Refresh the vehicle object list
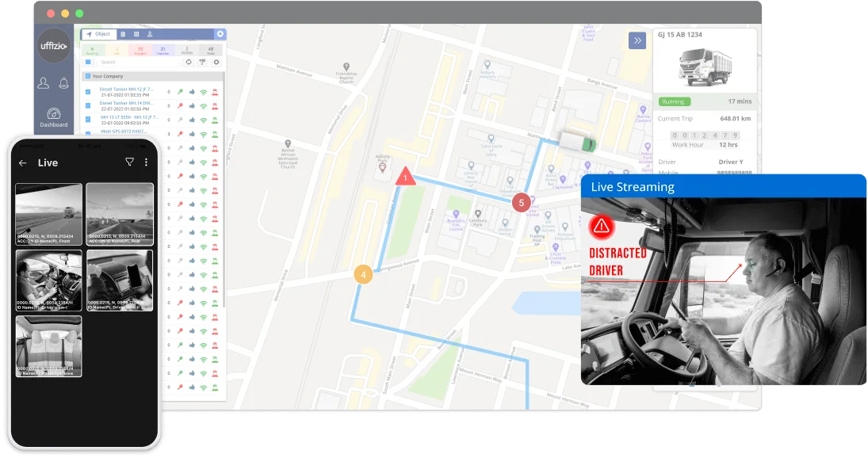Screen dimensions: 868x458 pyautogui.click(x=189, y=62)
